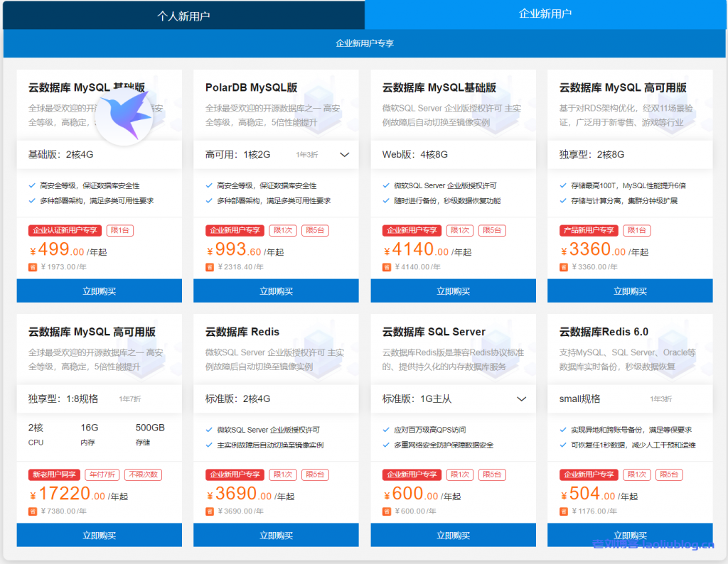Click savings icon beside ¥1973.00/年
Image resolution: width=728 pixels, height=564 pixels.
pos(32,267)
